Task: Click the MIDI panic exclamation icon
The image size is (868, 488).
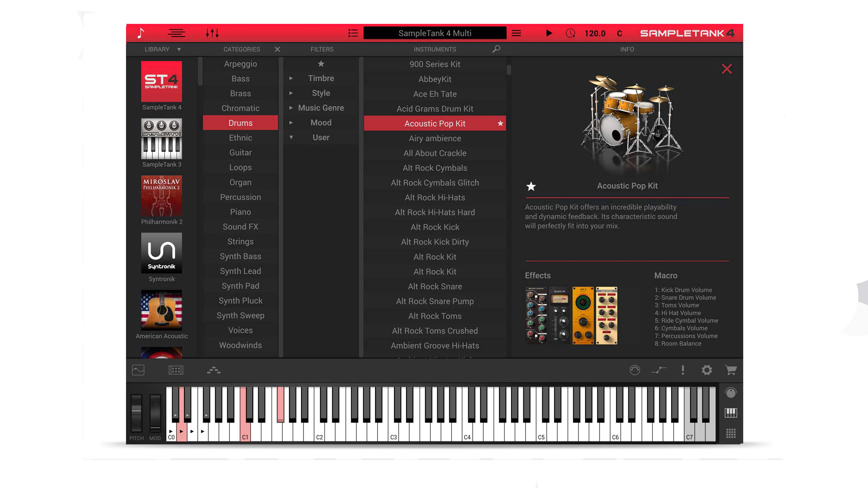Action: (x=683, y=370)
